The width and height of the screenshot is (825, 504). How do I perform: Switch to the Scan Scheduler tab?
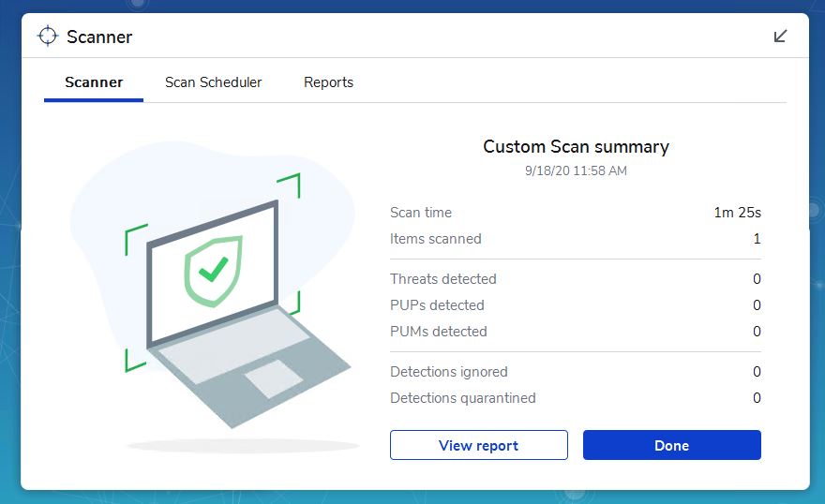pos(213,82)
